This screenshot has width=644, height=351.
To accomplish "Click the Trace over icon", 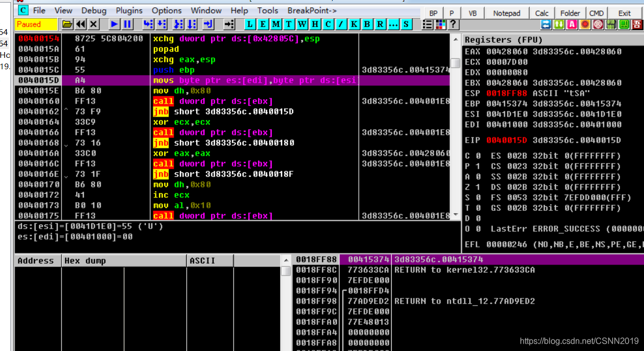I will (x=191, y=24).
